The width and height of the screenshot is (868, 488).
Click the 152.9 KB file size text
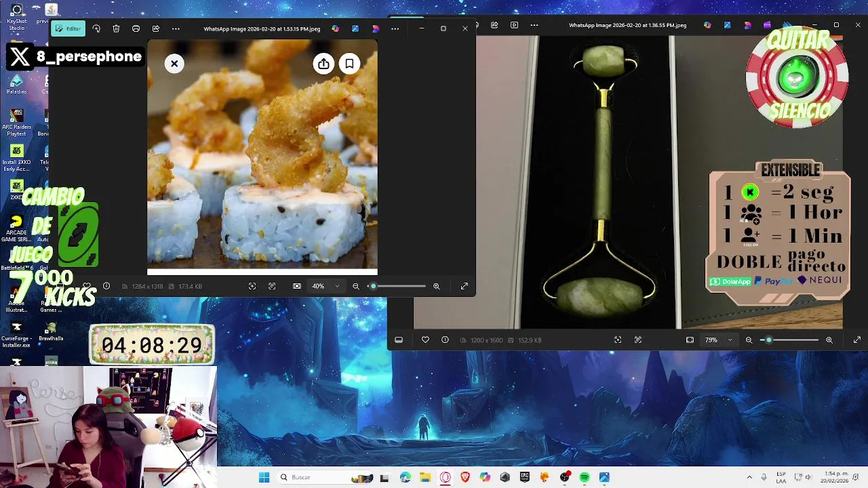click(530, 340)
